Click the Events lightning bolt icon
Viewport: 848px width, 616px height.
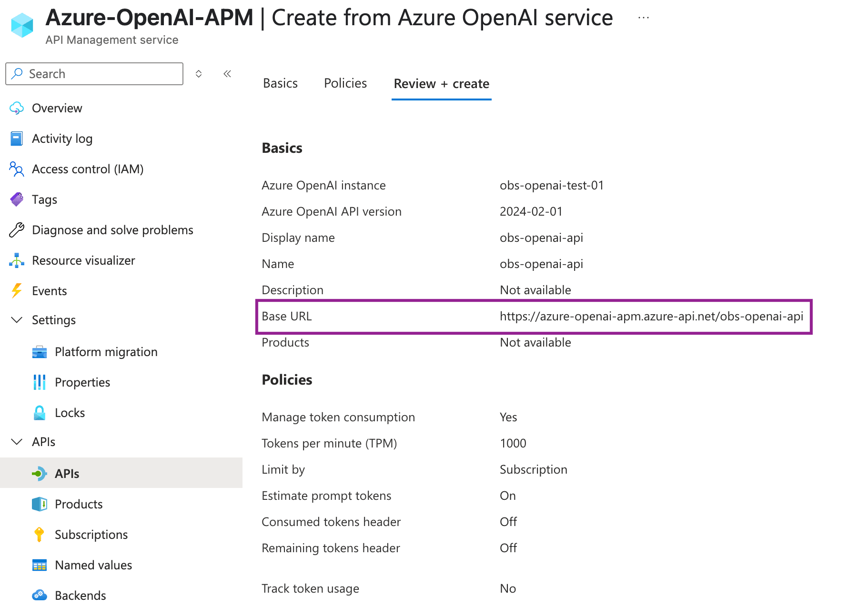17,290
